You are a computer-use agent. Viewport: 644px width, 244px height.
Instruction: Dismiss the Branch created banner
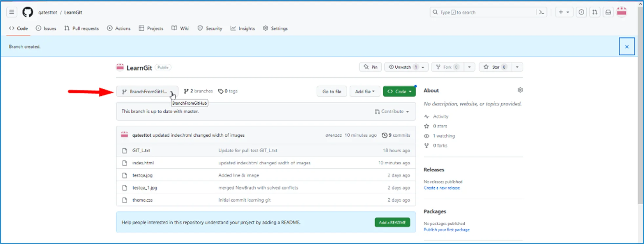[x=627, y=47]
